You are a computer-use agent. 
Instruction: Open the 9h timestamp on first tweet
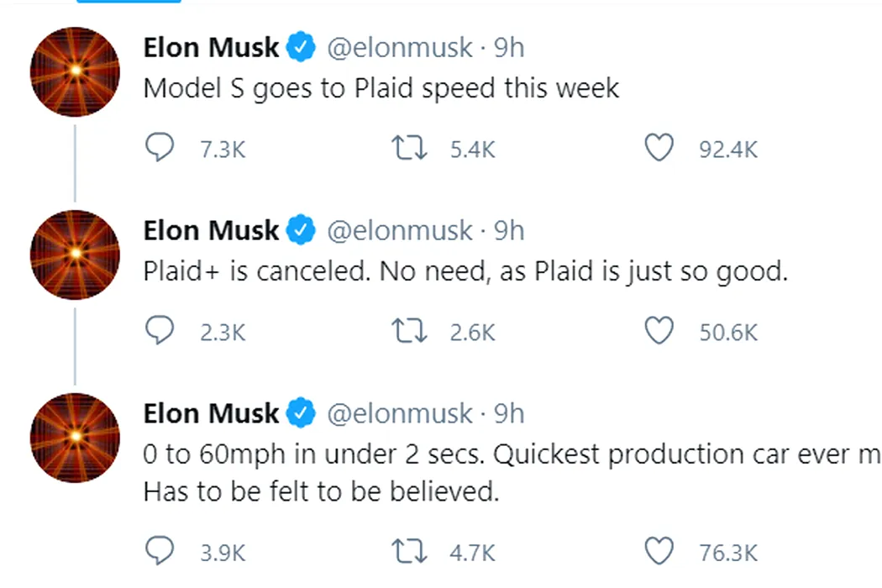pyautogui.click(x=509, y=47)
